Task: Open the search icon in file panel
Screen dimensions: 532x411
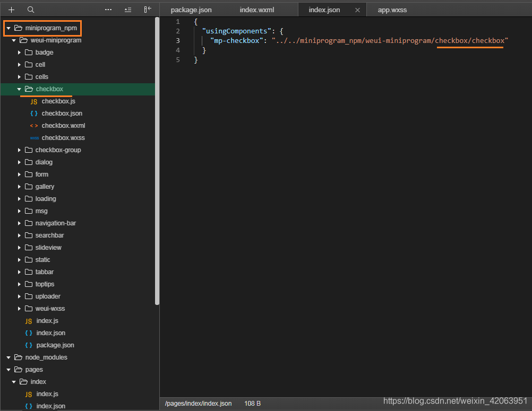Action: (x=31, y=10)
